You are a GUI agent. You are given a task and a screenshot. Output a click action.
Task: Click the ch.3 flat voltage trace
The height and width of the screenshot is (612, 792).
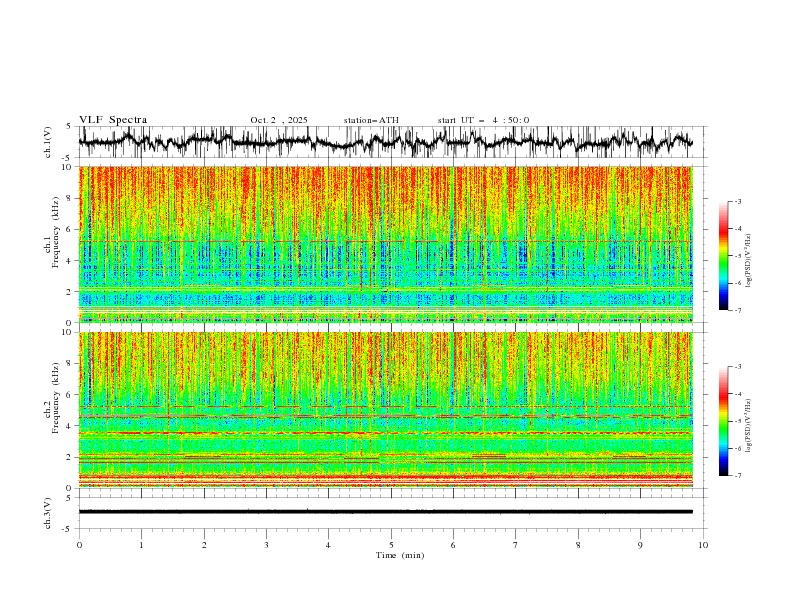coord(386,512)
